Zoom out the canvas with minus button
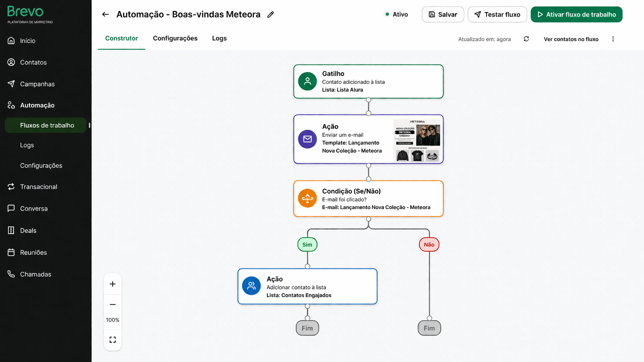644x362 pixels. point(113,305)
